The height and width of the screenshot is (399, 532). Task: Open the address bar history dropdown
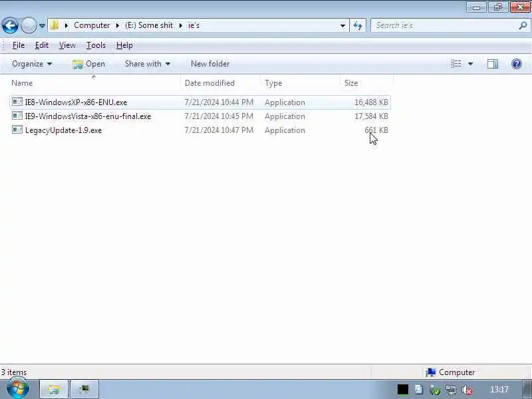(342, 25)
